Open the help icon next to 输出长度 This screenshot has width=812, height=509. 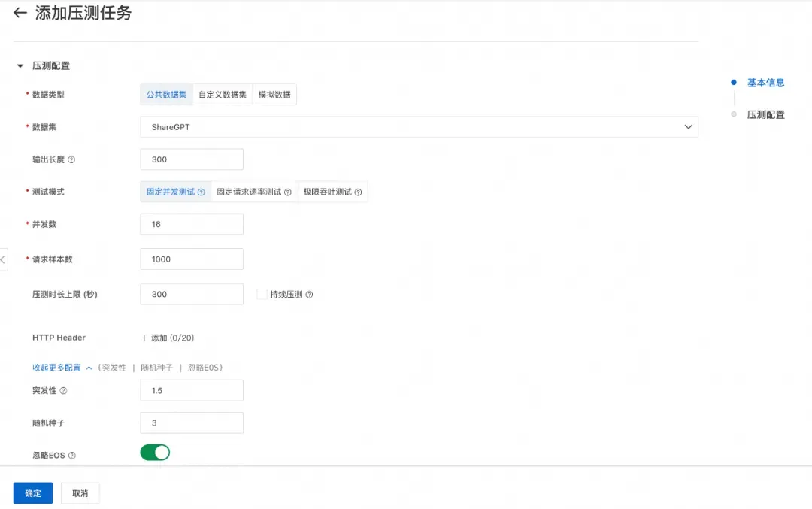[x=73, y=159]
